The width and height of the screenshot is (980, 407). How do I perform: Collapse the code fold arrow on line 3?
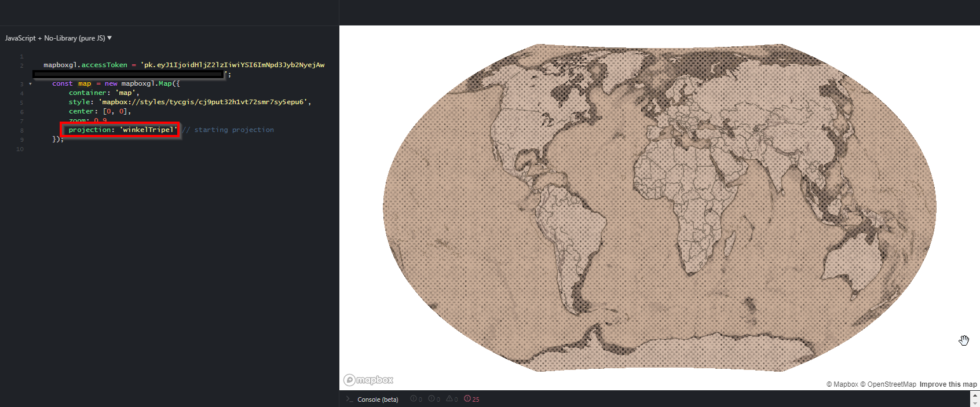coord(30,84)
